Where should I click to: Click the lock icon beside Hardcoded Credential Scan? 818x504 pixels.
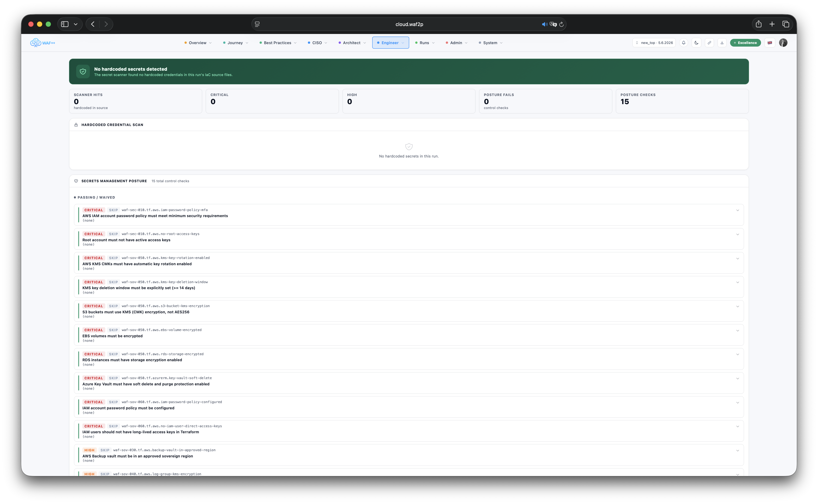(76, 125)
